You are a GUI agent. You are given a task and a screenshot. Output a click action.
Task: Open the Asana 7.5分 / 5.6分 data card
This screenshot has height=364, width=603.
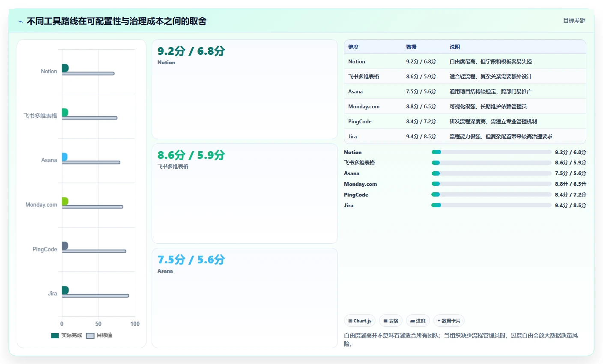tap(245, 298)
